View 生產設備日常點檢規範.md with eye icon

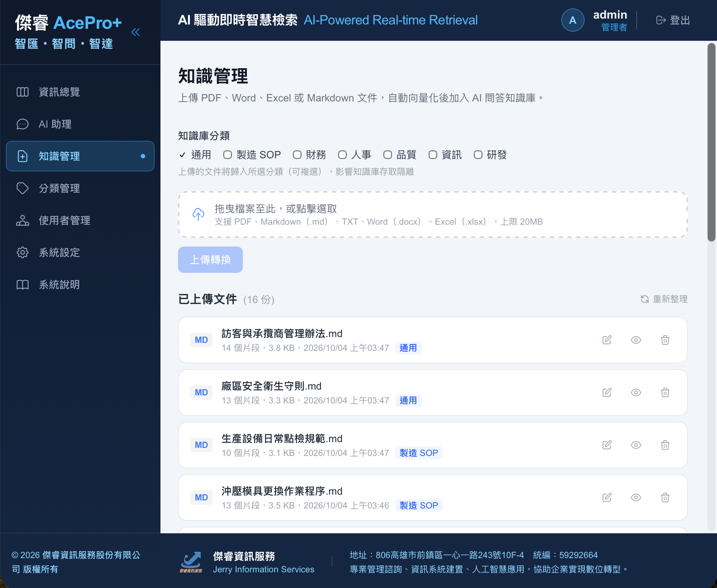click(636, 445)
